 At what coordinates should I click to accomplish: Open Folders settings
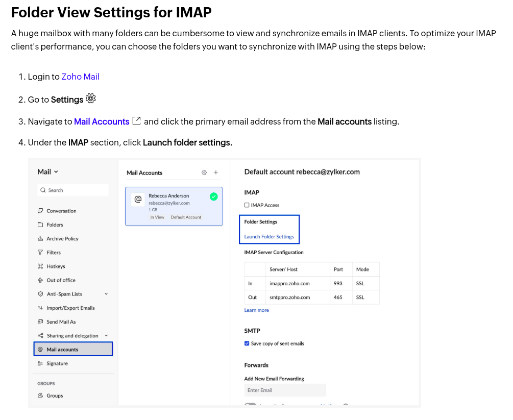click(x=55, y=225)
